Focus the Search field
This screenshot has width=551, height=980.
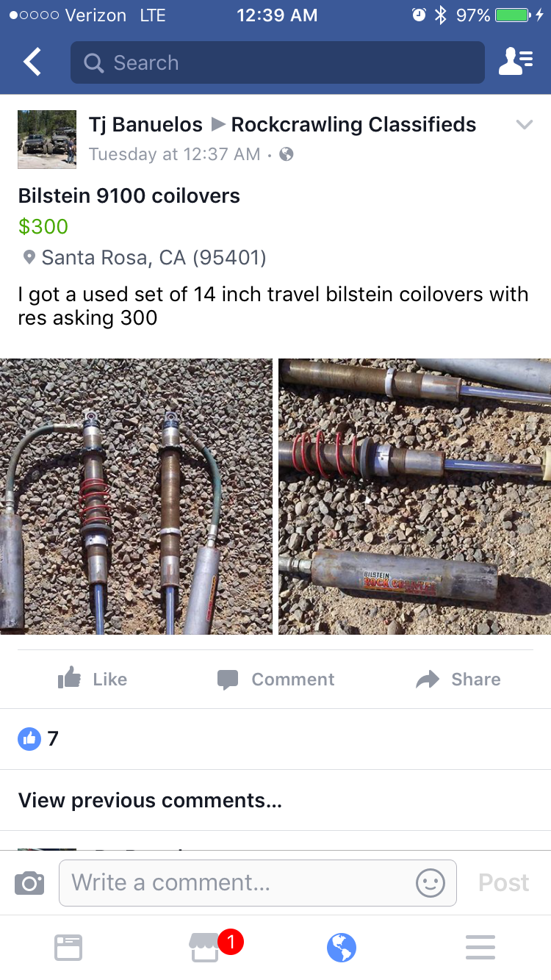pos(278,62)
